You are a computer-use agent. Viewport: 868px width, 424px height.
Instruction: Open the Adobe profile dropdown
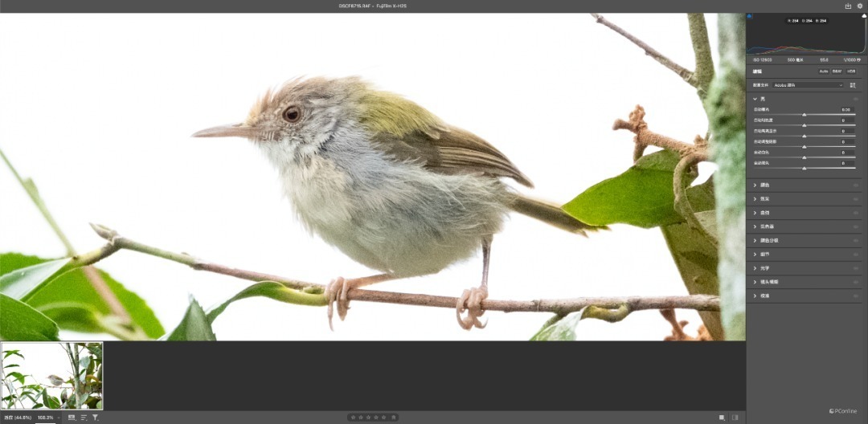(x=809, y=85)
